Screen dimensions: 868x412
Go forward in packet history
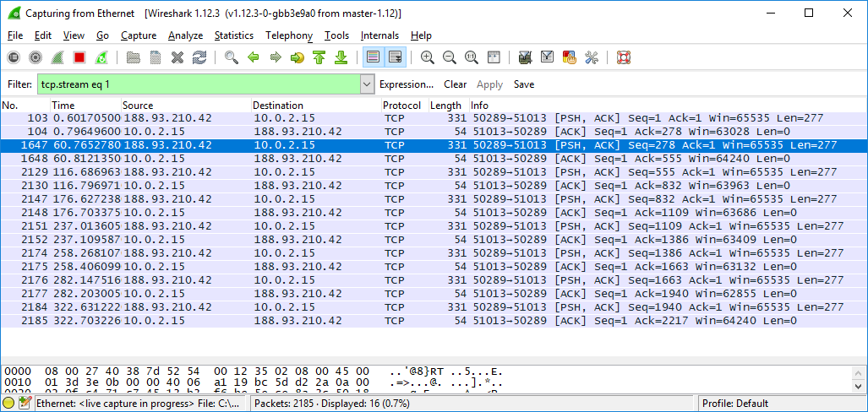click(276, 57)
